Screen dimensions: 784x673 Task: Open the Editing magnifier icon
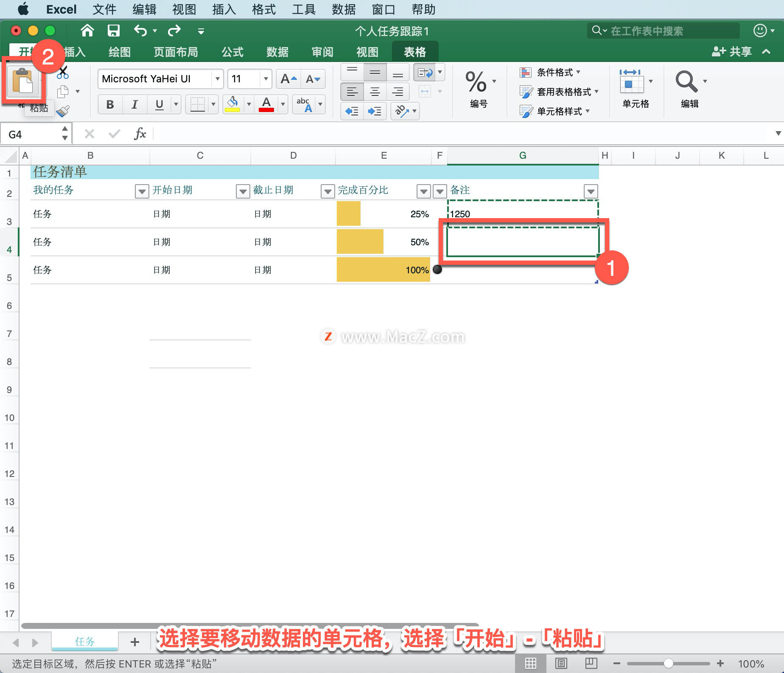point(686,81)
